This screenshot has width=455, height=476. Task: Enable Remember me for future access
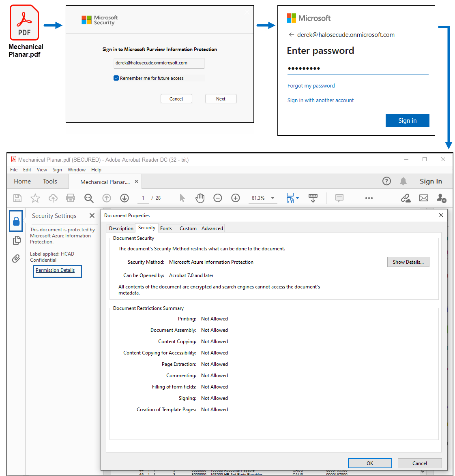(116, 78)
